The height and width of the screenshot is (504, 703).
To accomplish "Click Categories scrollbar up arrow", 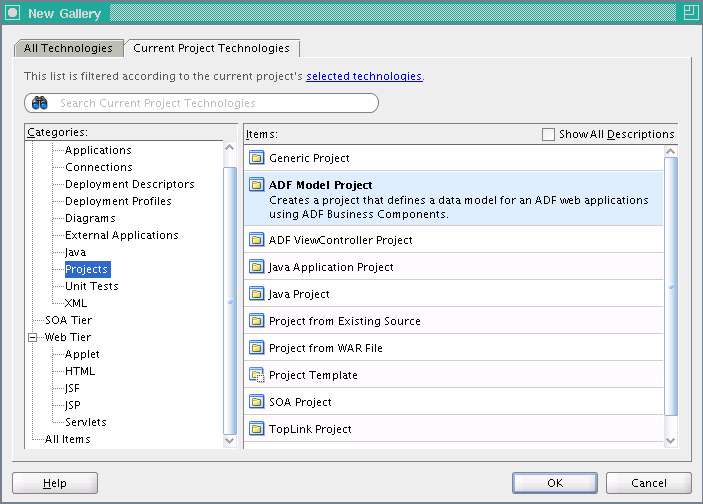I will [230, 148].
